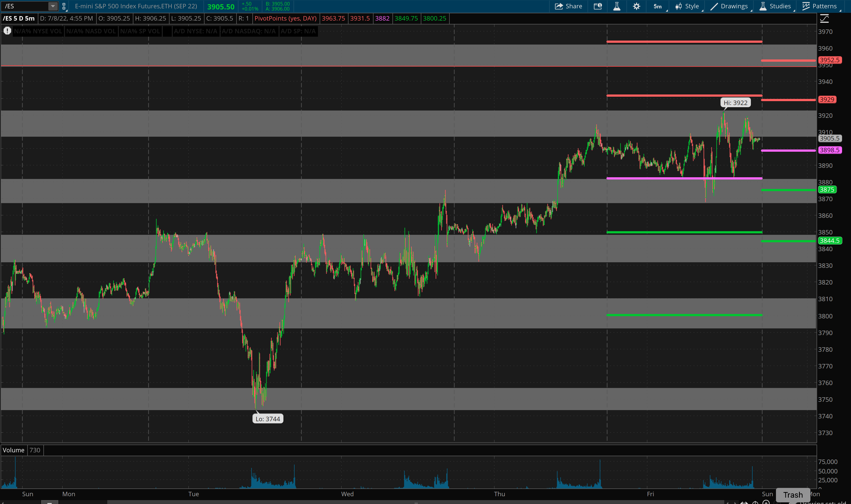Select the green 3800.25 support line
This screenshot has width=851, height=504.
[x=684, y=315]
